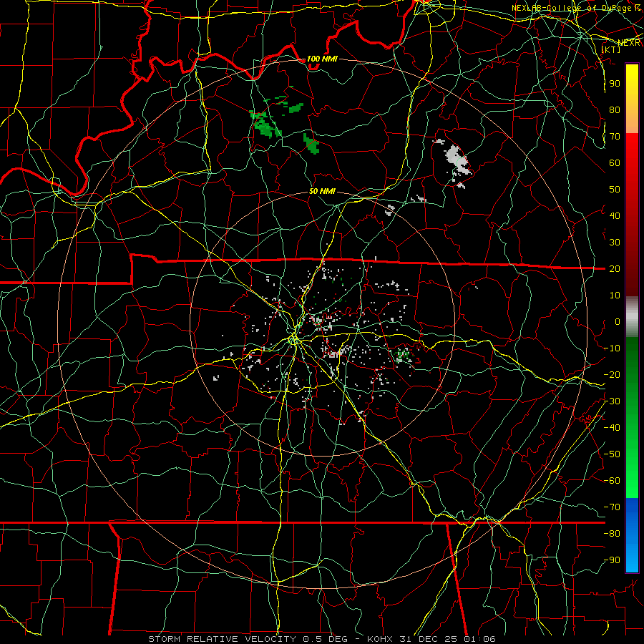Click the "KOHX" radar site identifier
The image size is (644, 644).
[x=380, y=639]
